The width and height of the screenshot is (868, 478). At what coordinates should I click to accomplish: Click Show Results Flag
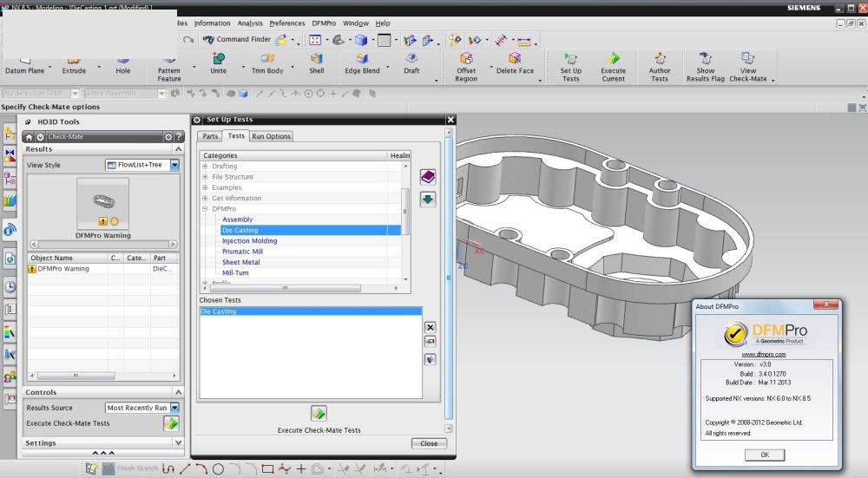705,67
